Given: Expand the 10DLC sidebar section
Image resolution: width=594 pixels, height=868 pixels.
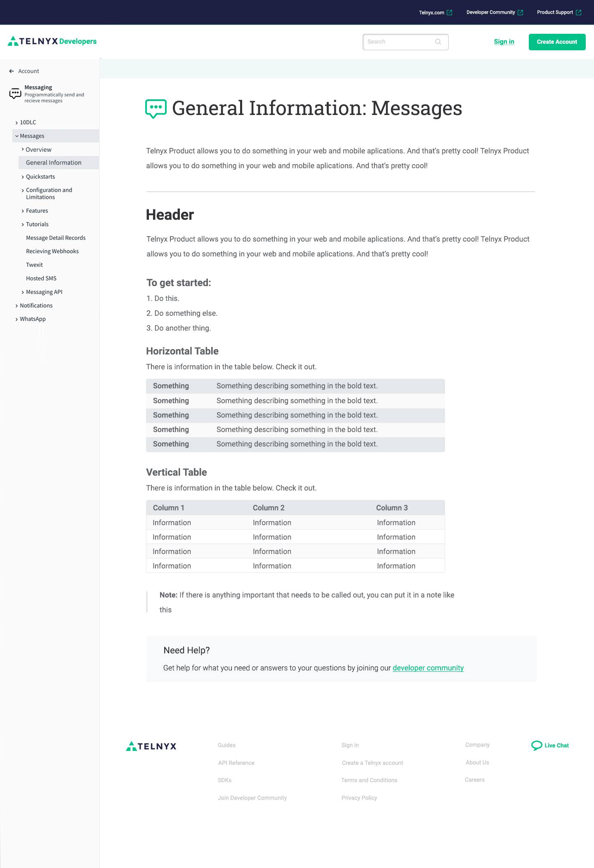Looking at the screenshot, I should click(17, 123).
